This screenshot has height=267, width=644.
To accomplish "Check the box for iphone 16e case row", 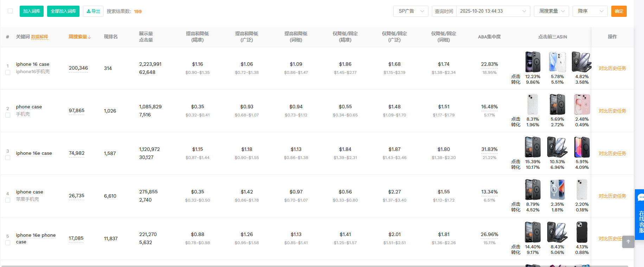I will [8, 158].
